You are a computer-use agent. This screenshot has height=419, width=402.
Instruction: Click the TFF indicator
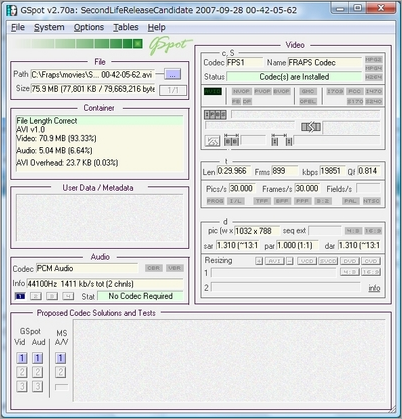(262, 201)
